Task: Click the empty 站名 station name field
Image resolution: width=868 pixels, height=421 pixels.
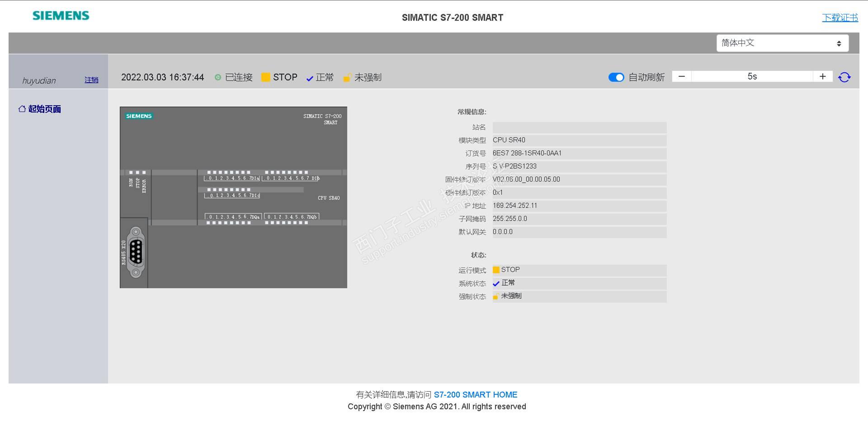Action: (580, 128)
